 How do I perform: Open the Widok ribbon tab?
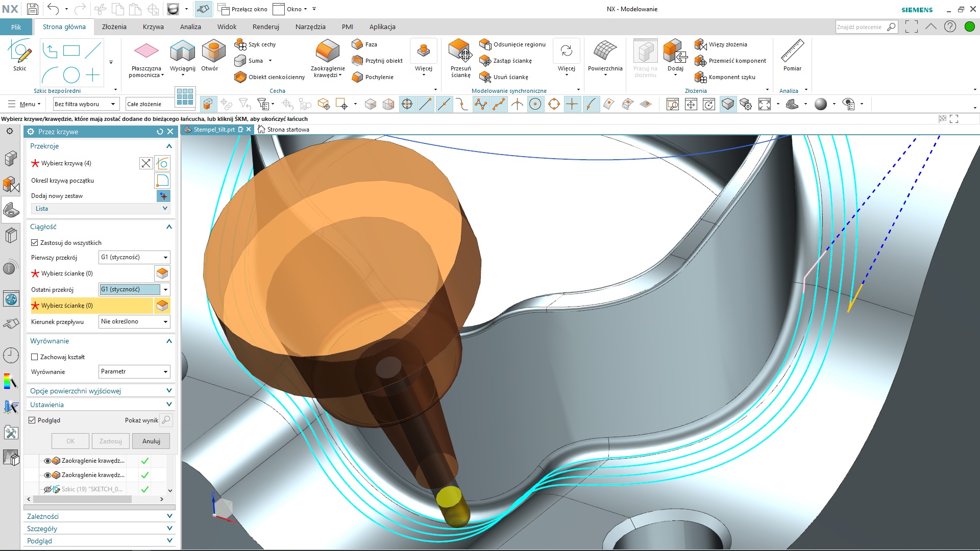(227, 27)
